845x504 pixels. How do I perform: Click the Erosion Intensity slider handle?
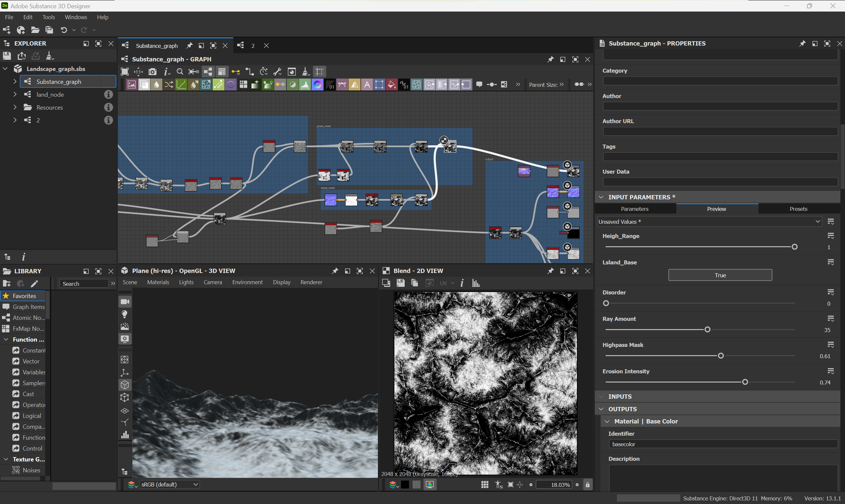[x=745, y=382]
